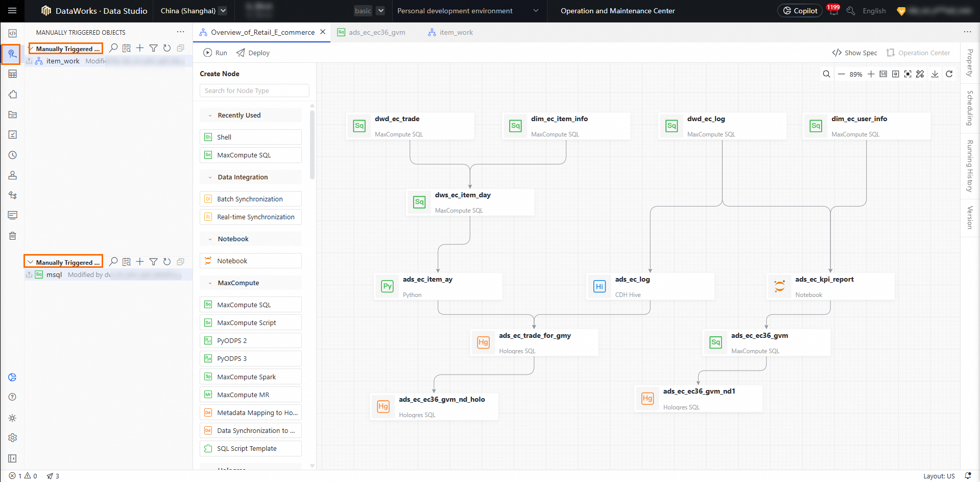Focus the Search for Node Type field

254,90
